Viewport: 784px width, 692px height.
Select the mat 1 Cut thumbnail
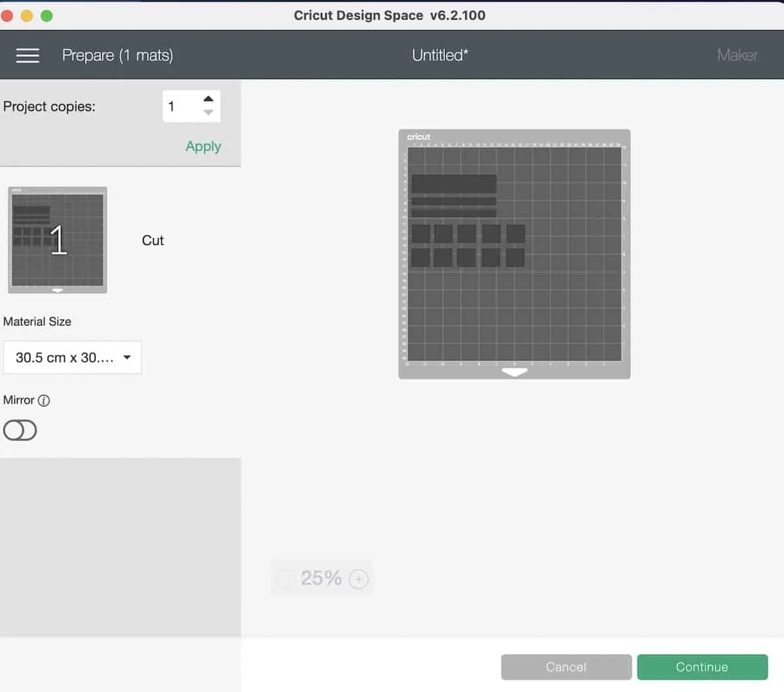pos(57,240)
